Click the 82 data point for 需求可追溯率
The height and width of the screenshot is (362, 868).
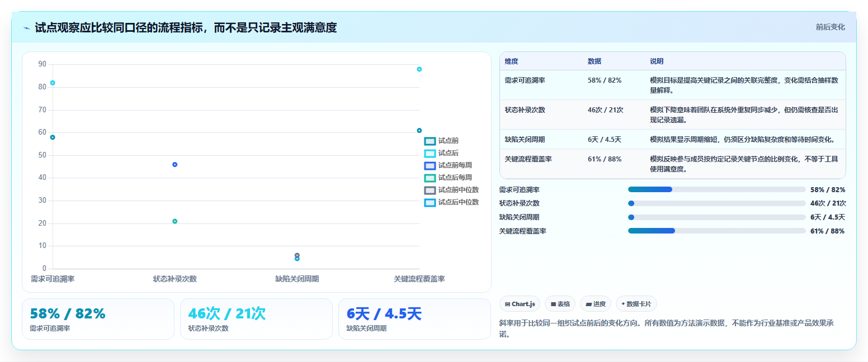pyautogui.click(x=53, y=83)
